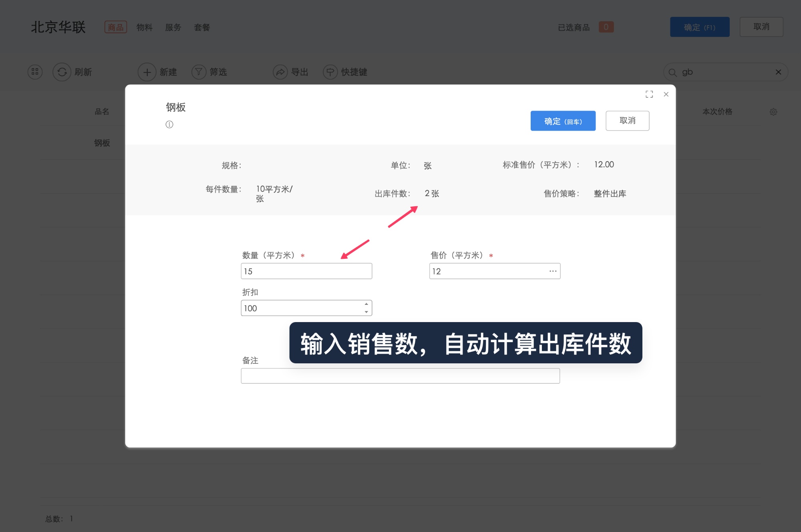
Task: View keyboard shortcuts via the 快捷键 icon
Action: point(330,72)
